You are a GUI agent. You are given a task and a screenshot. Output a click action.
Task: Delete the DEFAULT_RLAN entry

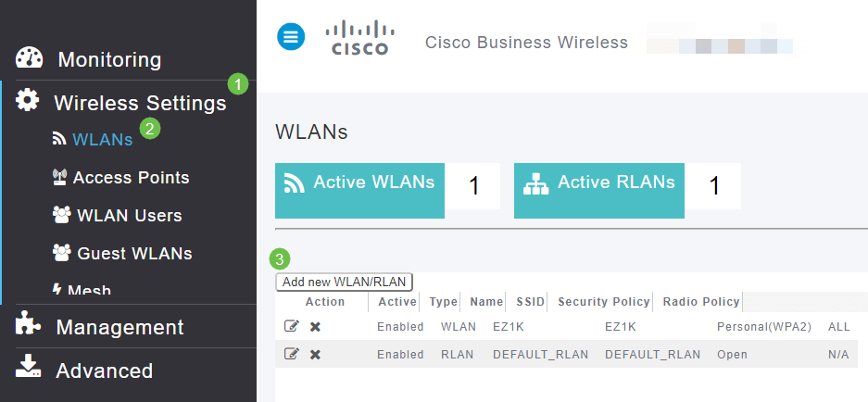coord(315,354)
